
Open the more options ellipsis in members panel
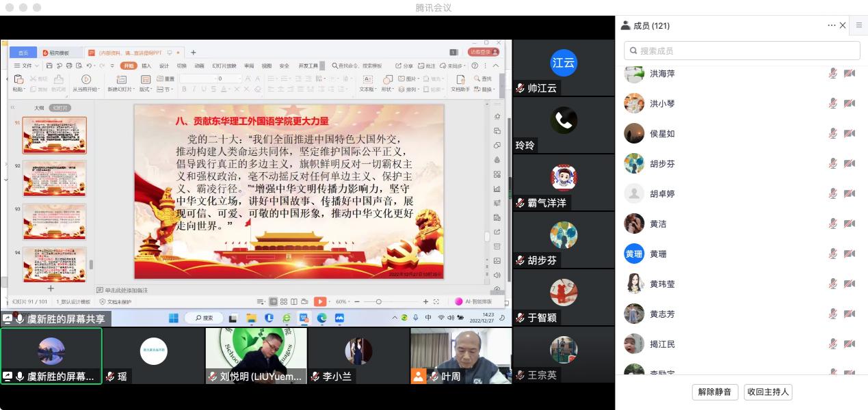(x=832, y=25)
